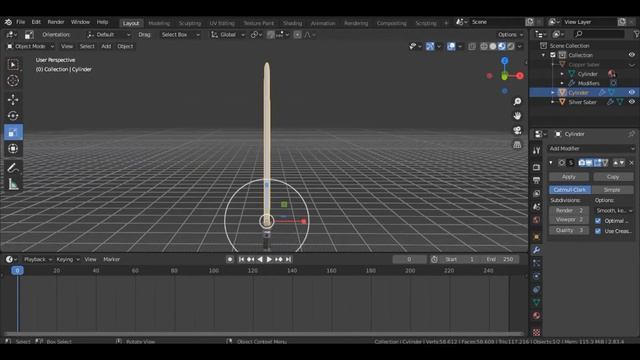Image resolution: width=640 pixels, height=360 pixels.
Task: Open the Object Data mesh properties tab
Action: (x=536, y=302)
